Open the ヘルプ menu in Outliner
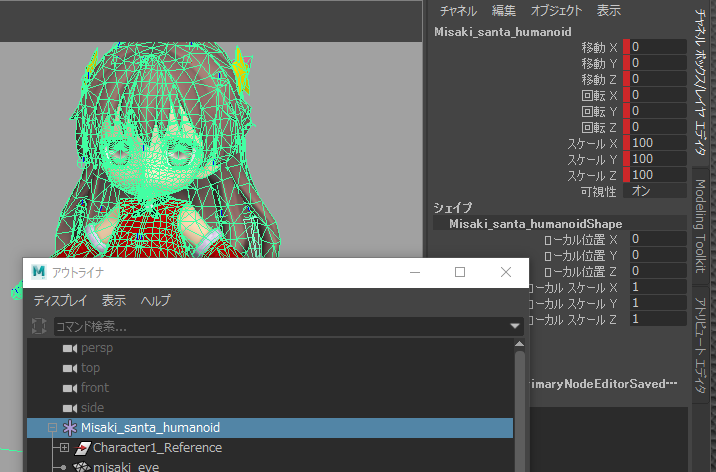716x472 pixels. pyautogui.click(x=156, y=300)
